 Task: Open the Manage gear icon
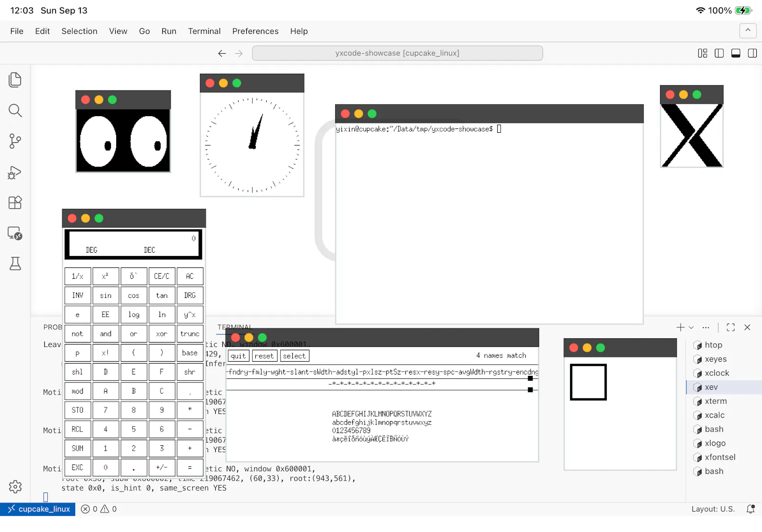click(x=15, y=486)
